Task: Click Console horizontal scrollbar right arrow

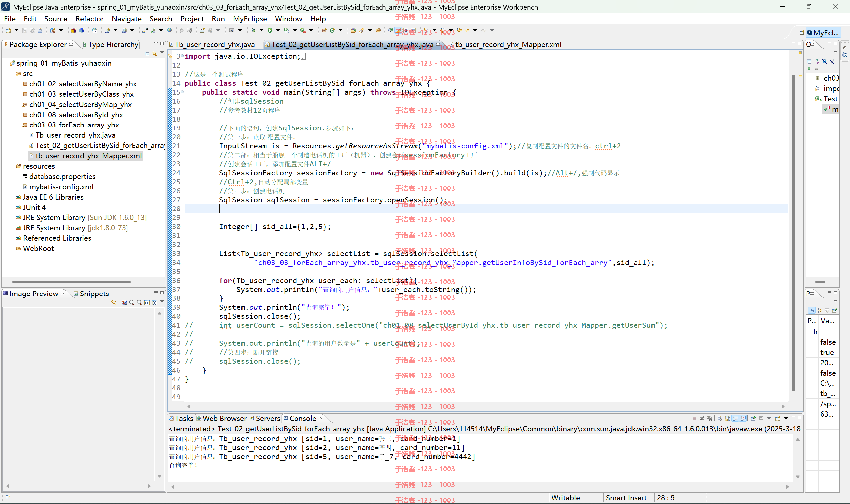Action: coord(787,486)
